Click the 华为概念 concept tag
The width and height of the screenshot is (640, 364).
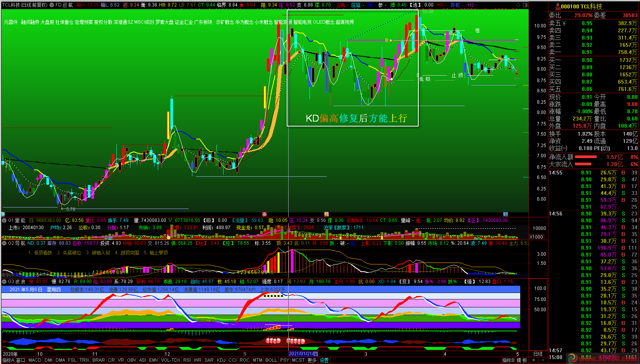[245, 22]
